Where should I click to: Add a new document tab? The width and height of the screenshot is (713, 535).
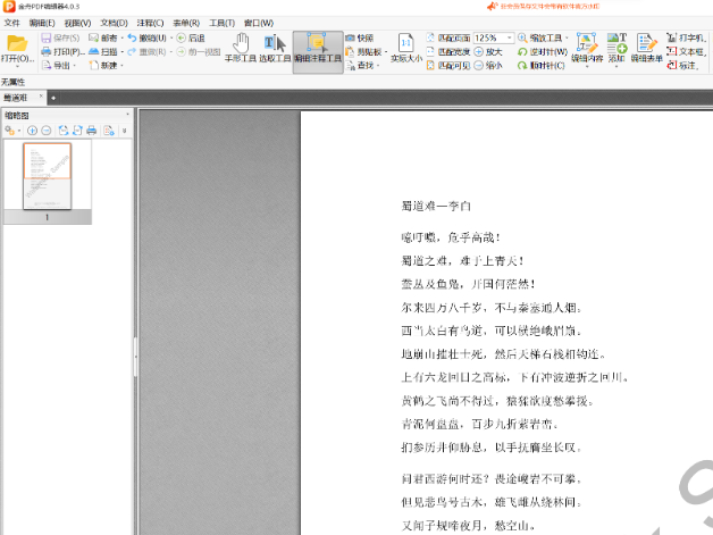pos(53,98)
